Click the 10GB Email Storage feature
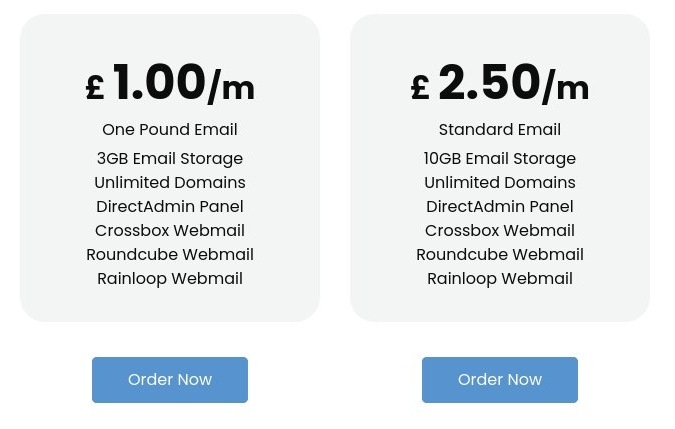This screenshot has width=675, height=429. [x=500, y=159]
